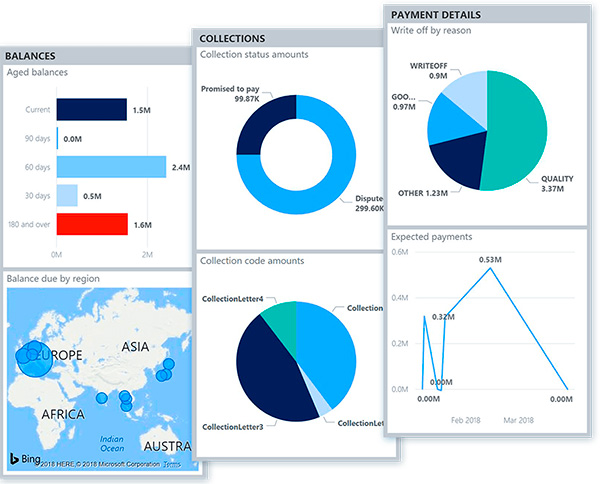Select the PAYMENT DETAILS section header

(x=435, y=15)
